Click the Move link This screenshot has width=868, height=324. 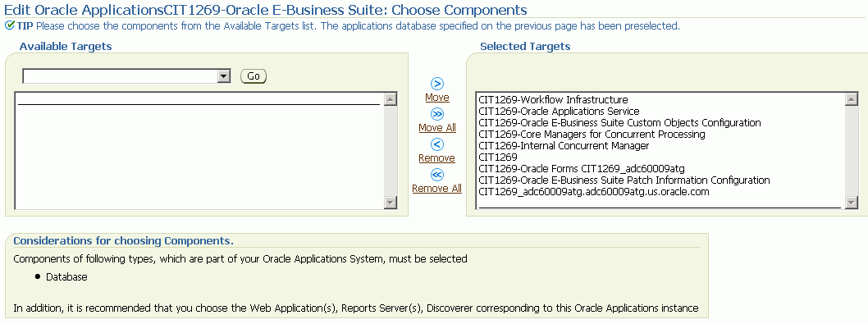436,98
